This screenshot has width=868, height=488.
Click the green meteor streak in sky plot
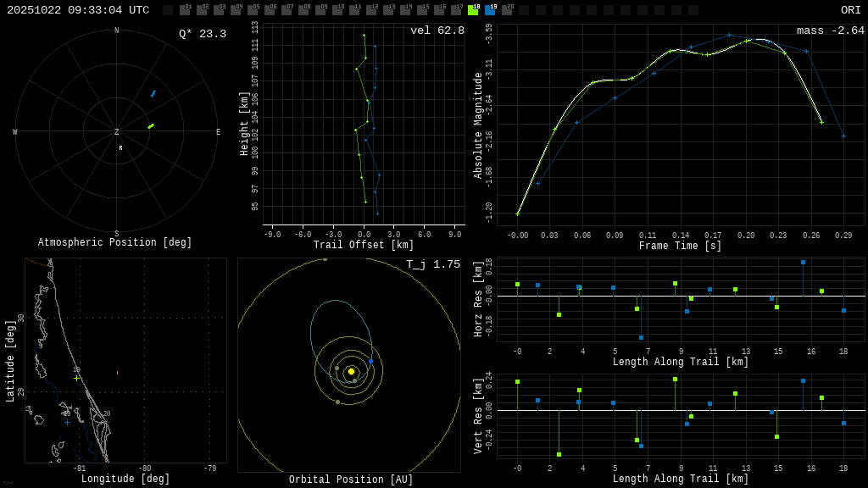tap(151, 126)
